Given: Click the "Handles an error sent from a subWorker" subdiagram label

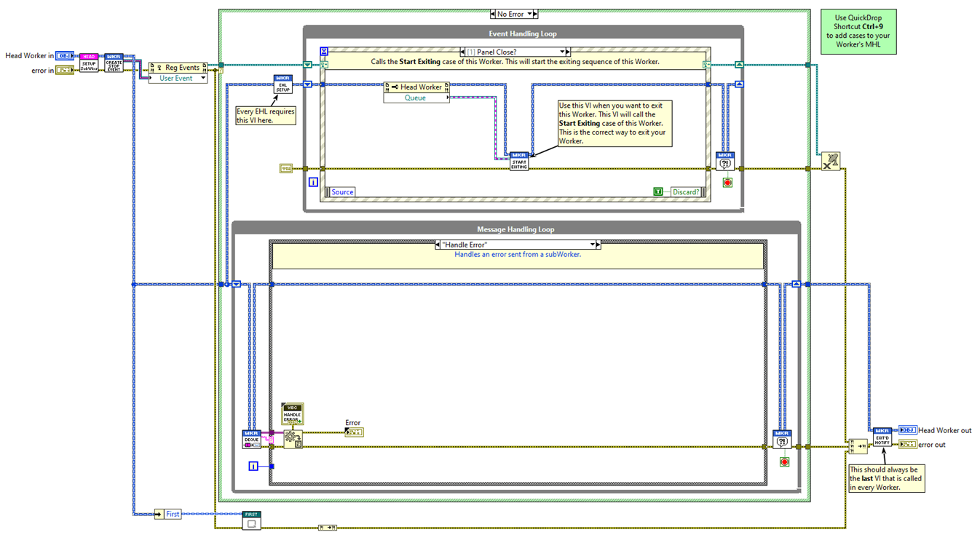Looking at the screenshot, I should click(x=518, y=255).
